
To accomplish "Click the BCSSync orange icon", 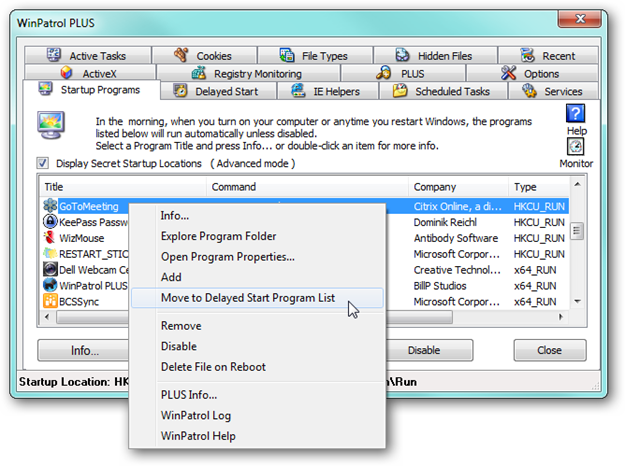I will (50, 301).
